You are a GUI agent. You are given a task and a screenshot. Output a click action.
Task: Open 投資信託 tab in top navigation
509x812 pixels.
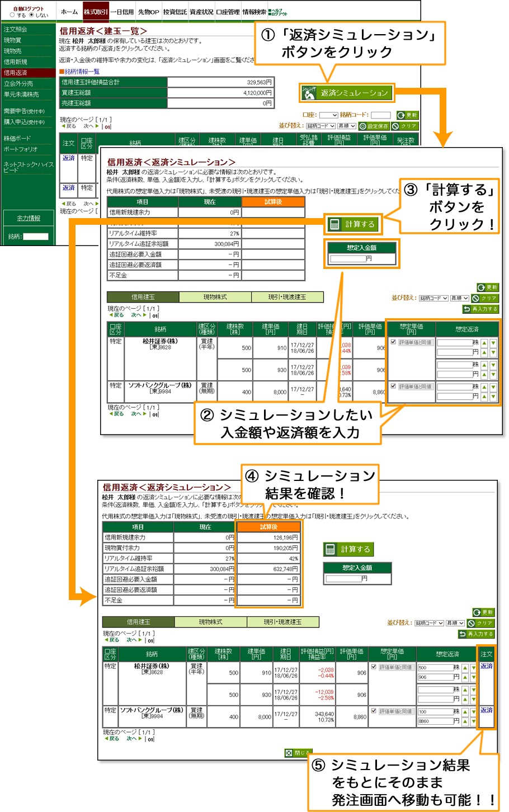175,12
